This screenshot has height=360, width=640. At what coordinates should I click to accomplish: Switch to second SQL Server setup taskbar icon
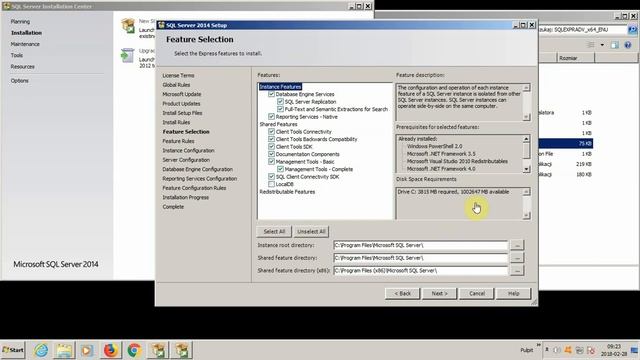(181, 350)
